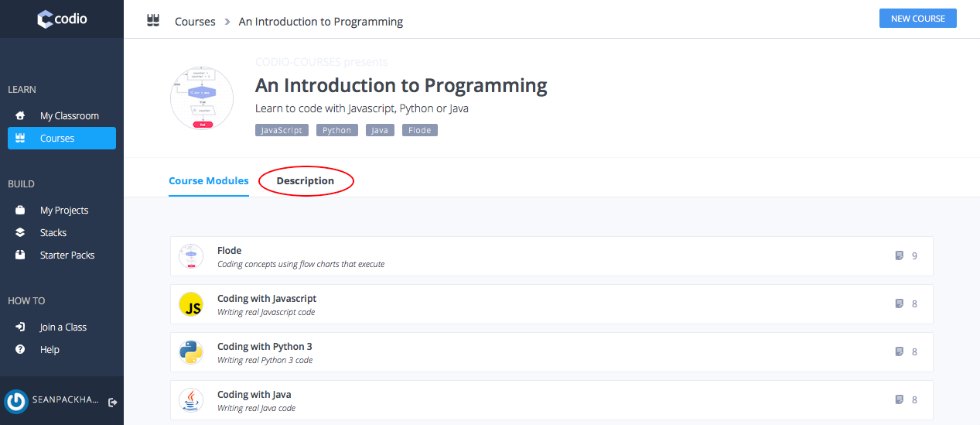
Task: Open My Projects in the Build section
Action: tap(63, 211)
